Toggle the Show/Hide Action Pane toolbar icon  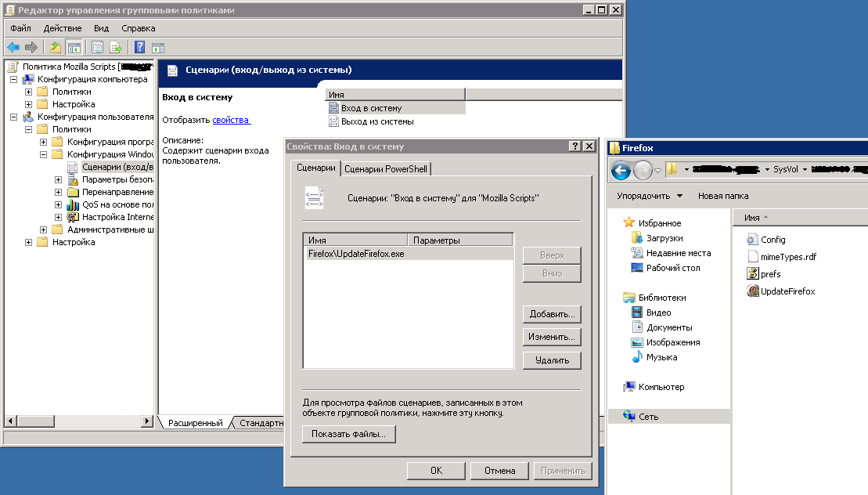(158, 49)
